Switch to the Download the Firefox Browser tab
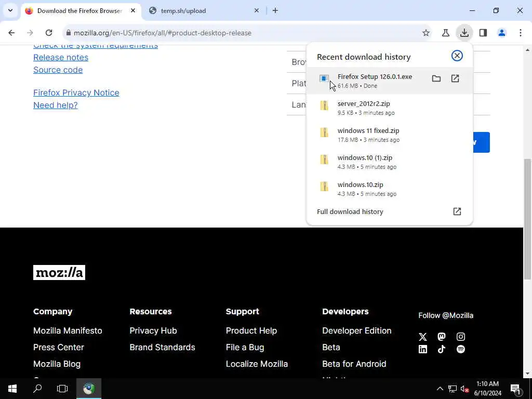This screenshot has height=399, width=532. [x=80, y=11]
